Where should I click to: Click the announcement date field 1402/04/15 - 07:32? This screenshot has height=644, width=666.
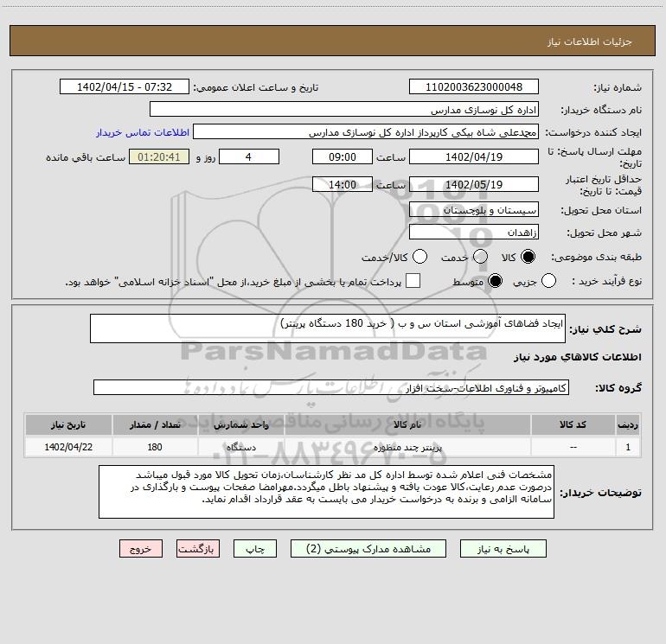pos(125,86)
